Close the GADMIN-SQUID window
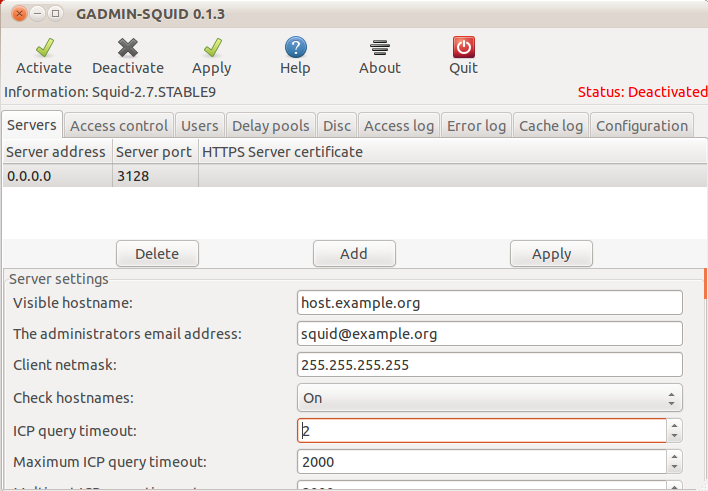This screenshot has height=491, width=708. (19, 14)
